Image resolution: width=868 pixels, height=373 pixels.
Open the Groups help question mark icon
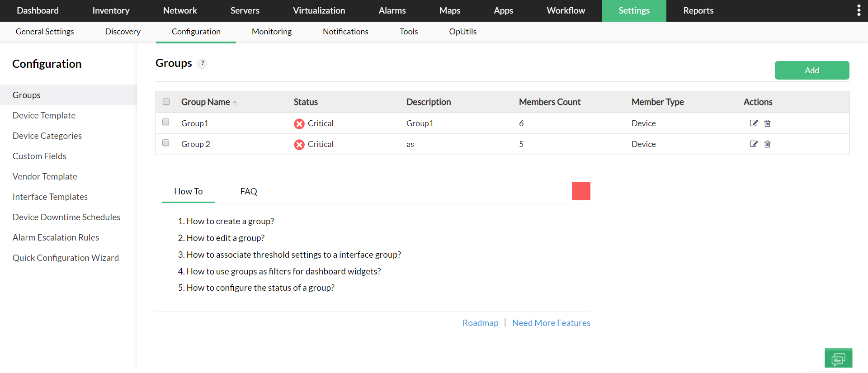point(203,63)
